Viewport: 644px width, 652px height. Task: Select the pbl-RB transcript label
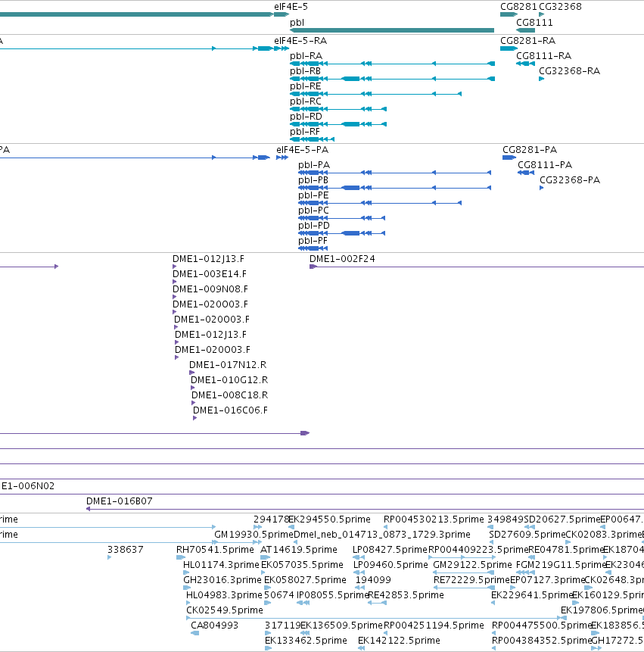click(x=306, y=71)
